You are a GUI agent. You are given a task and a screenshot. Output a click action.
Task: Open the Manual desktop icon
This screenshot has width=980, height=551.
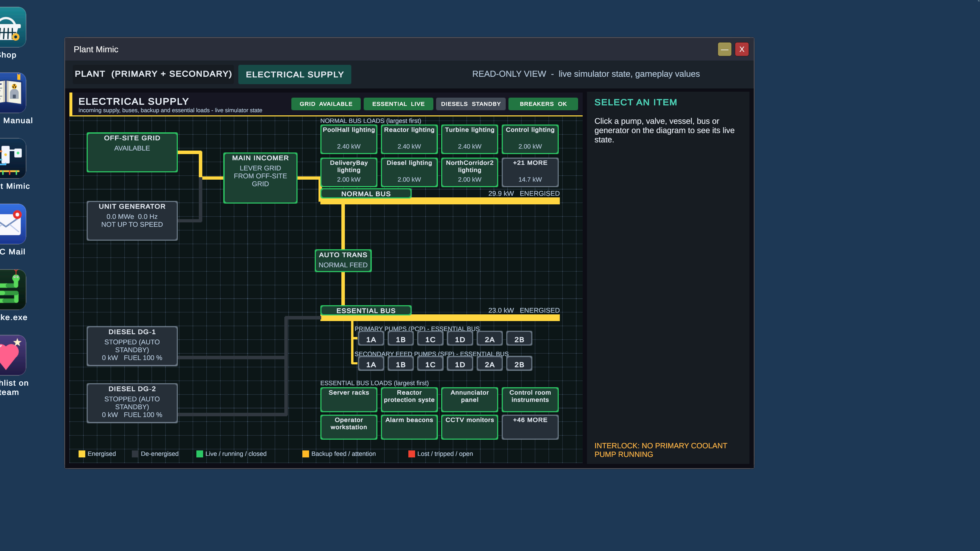coord(13,93)
